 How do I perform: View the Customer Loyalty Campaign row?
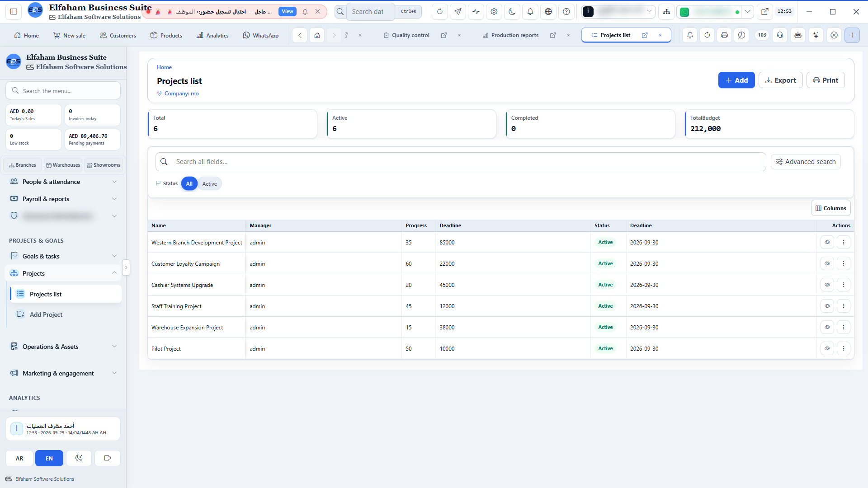827,263
